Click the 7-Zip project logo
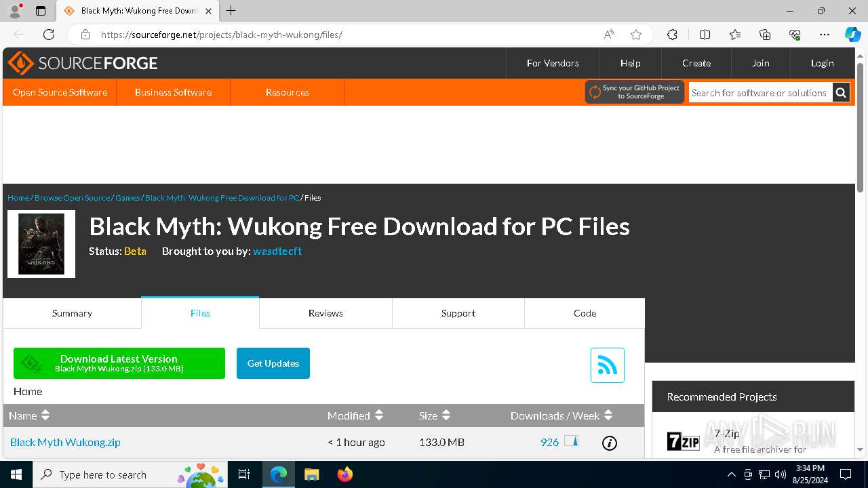The width and height of the screenshot is (868, 488). (683, 441)
